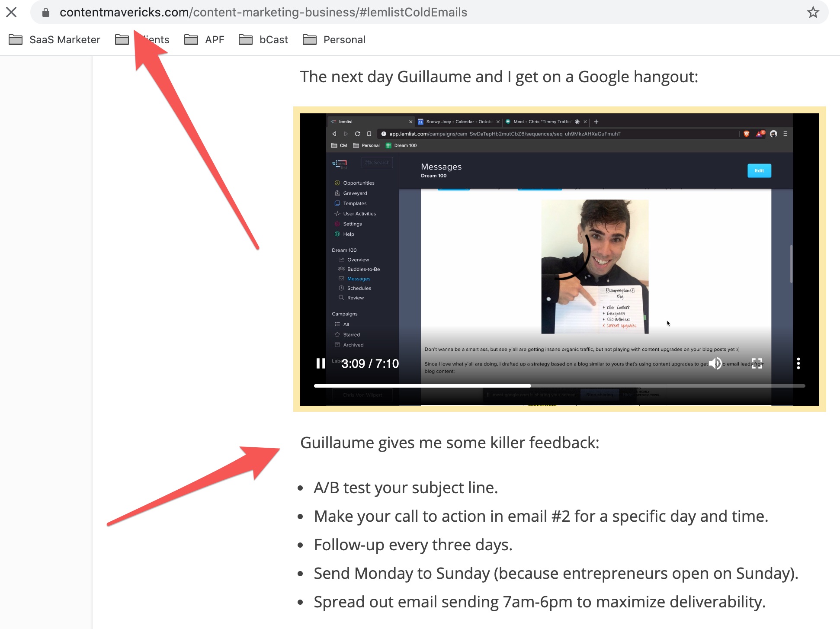This screenshot has width=840, height=629.
Task: Bookmark this page with the star icon
Action: pyautogui.click(x=813, y=12)
